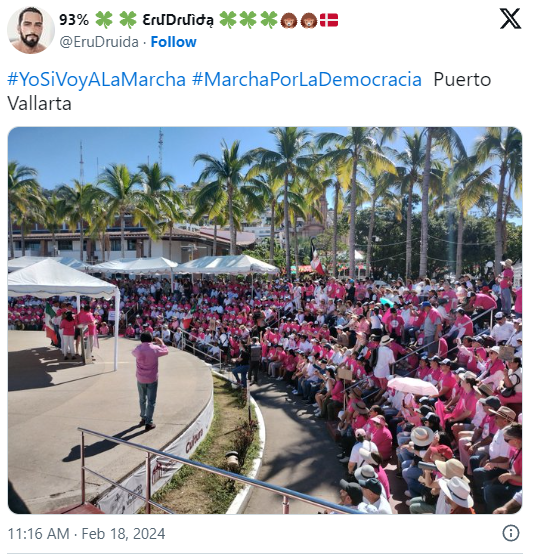Image resolution: width=533 pixels, height=554 pixels.
Task: Click the white tent canopy in the photo
Action: [x=62, y=280]
